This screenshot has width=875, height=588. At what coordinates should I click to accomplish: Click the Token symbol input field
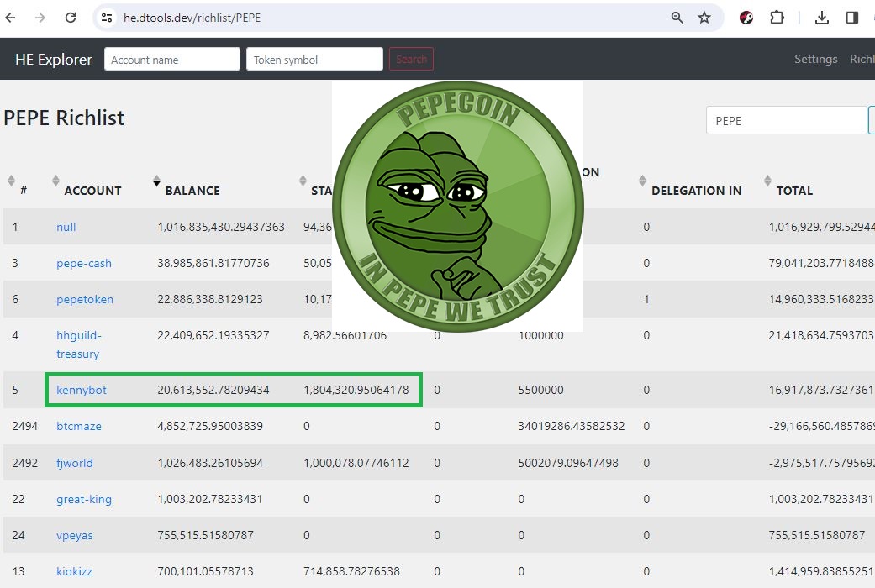point(314,60)
